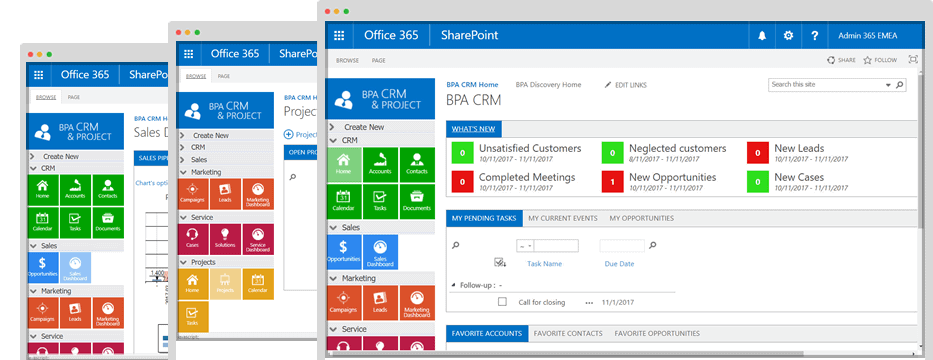Open the settings gear menu
This screenshot has height=360, width=933.
[x=788, y=36]
